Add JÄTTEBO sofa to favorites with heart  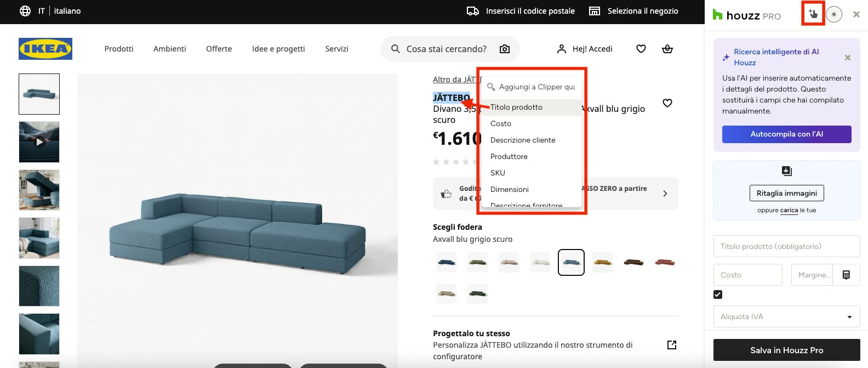(x=667, y=103)
